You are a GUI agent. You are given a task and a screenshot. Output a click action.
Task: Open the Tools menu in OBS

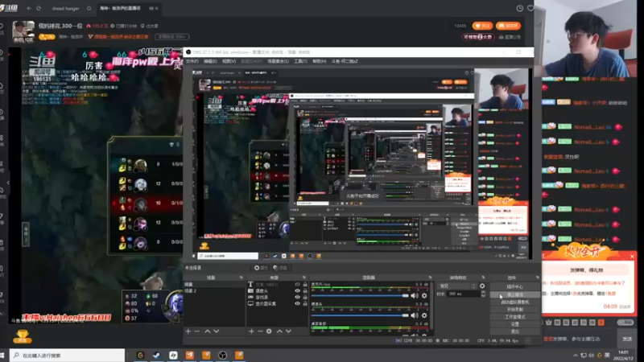tap(300, 61)
